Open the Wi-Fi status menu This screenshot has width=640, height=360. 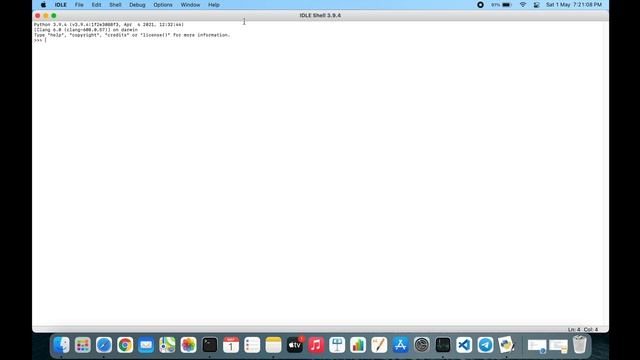click(x=523, y=5)
